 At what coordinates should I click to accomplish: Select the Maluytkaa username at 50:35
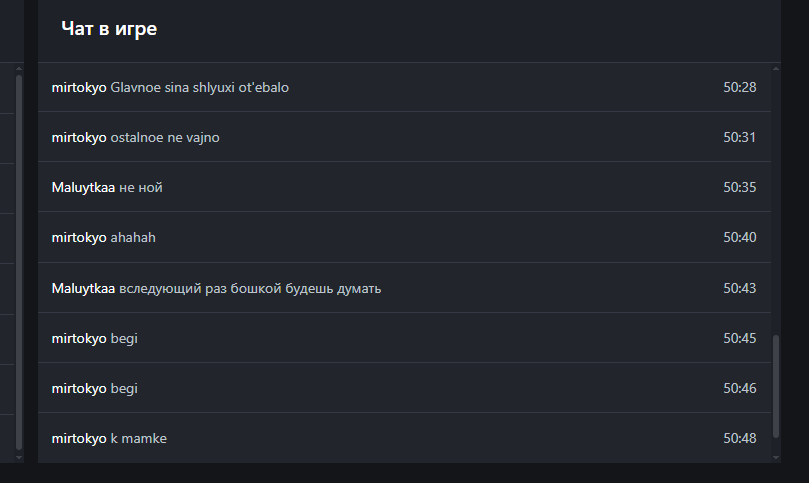pyautogui.click(x=83, y=187)
